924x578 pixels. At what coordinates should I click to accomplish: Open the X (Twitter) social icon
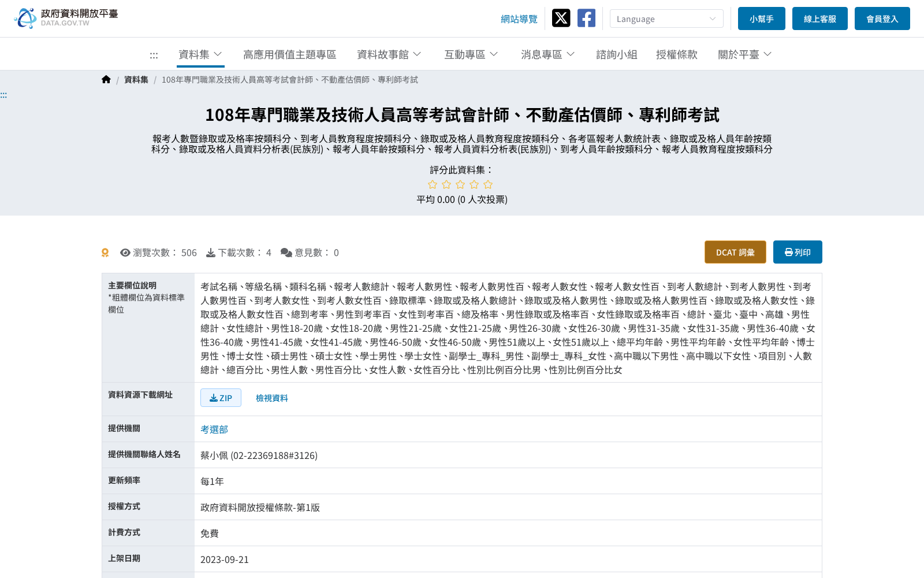click(561, 18)
